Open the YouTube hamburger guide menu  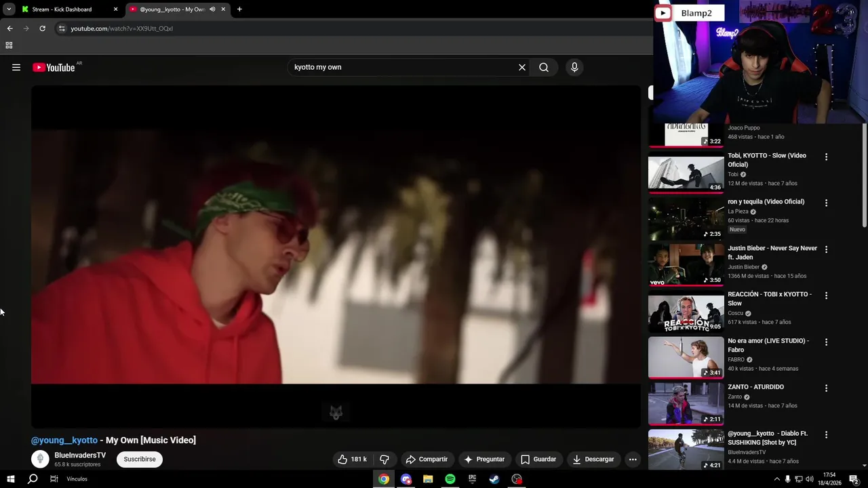16,67
